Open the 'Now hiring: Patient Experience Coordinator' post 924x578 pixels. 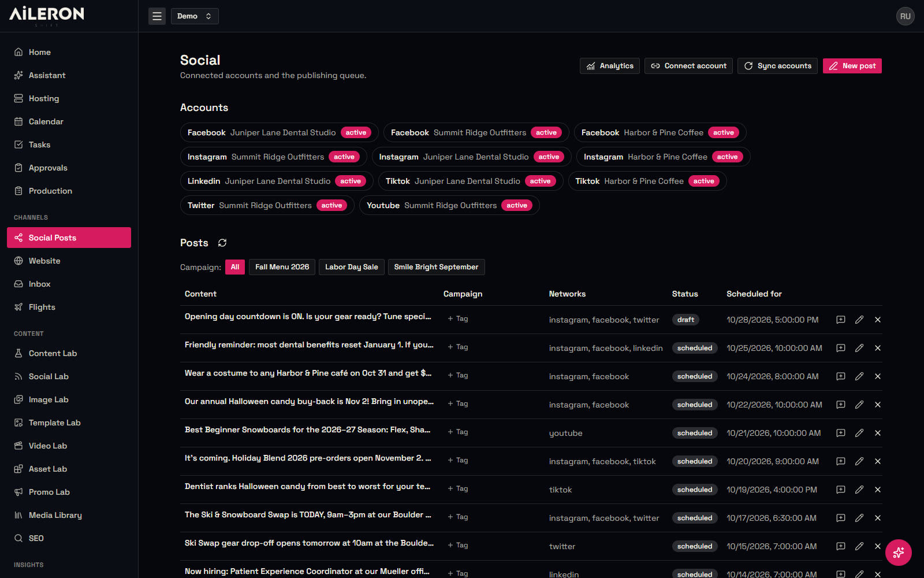(x=307, y=571)
